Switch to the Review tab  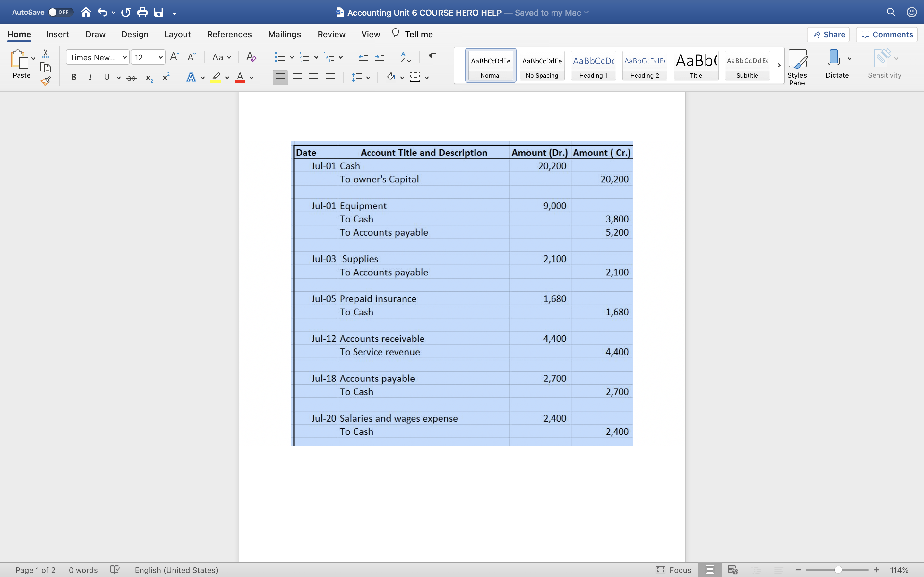click(x=331, y=34)
